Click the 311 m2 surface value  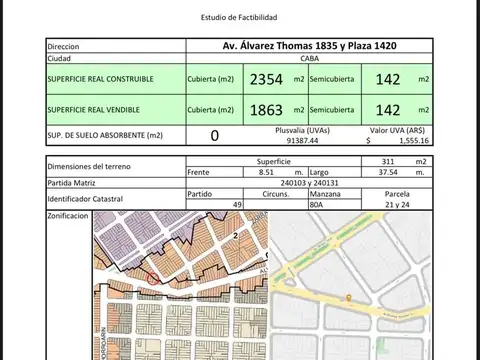388,162
